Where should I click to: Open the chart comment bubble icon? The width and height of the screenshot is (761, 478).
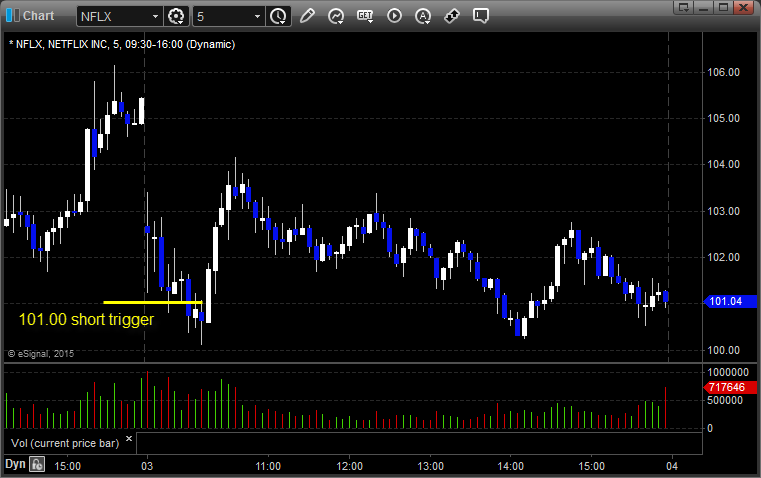480,16
